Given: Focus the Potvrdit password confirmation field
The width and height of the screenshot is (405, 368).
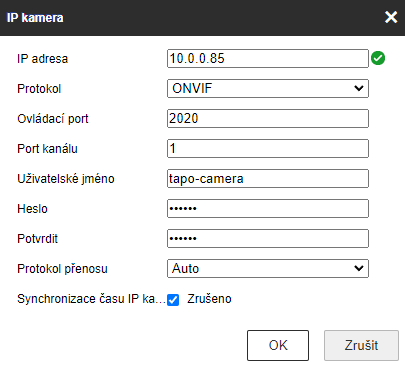Looking at the screenshot, I should pos(268,238).
